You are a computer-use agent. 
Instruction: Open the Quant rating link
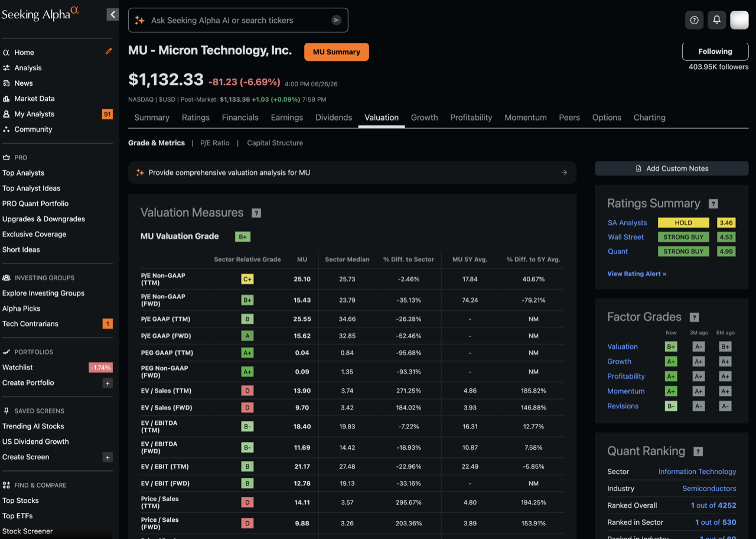618,251
